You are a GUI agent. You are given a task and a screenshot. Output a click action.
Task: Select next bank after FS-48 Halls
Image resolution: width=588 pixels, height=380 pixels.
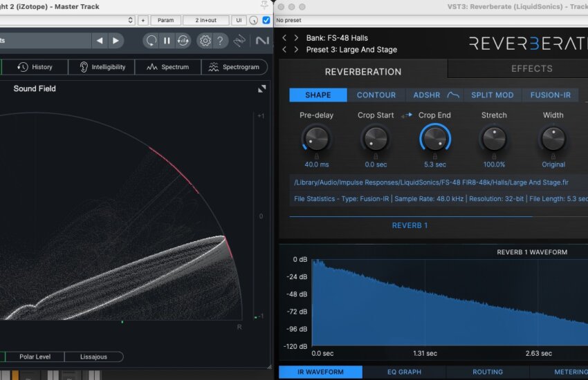pyautogui.click(x=297, y=37)
